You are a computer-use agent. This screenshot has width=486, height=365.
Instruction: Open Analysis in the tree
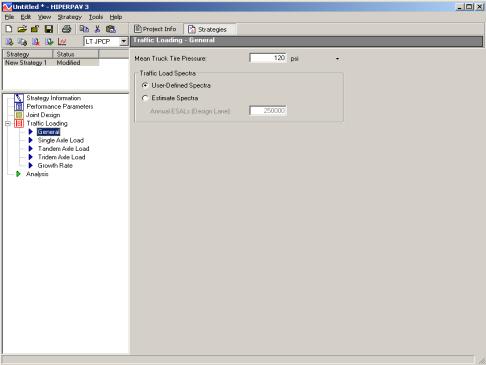(x=37, y=174)
